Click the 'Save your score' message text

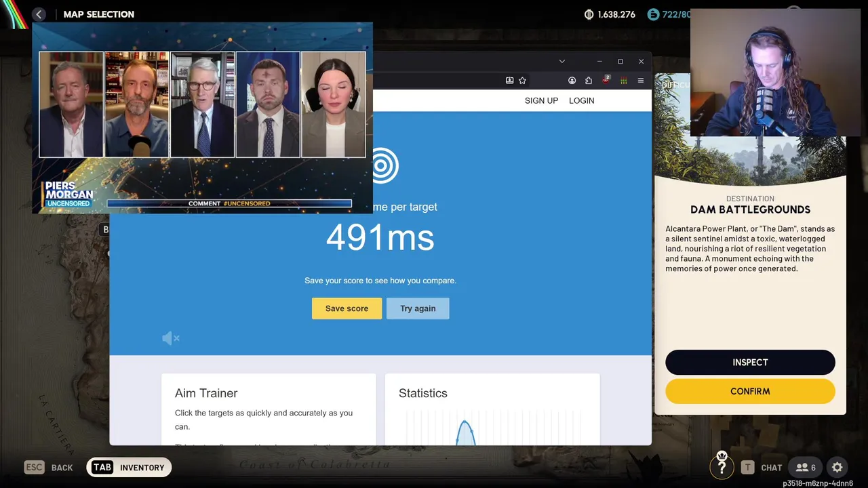pyautogui.click(x=380, y=281)
